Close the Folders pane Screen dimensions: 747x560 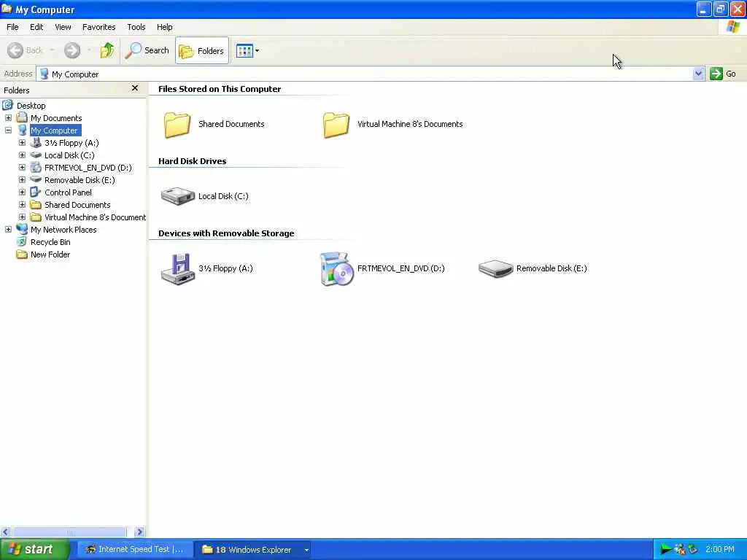135,88
